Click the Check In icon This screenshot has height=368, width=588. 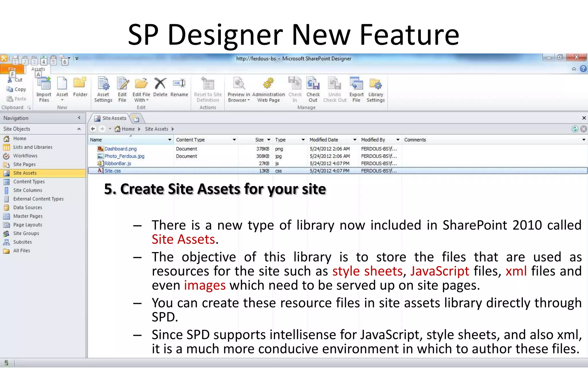295,84
